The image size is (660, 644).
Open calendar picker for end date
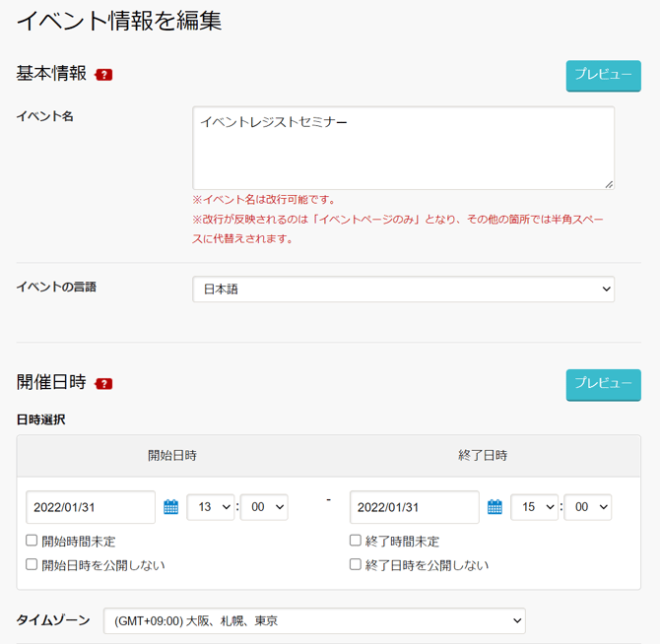click(495, 507)
